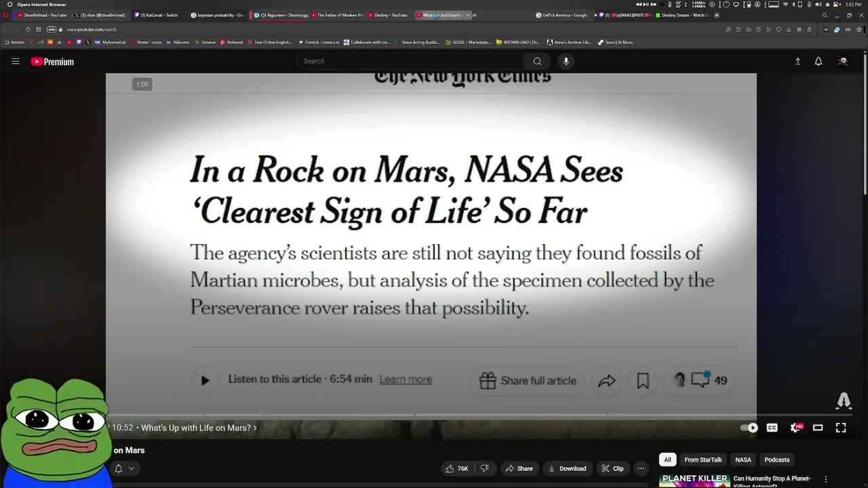Switch to Destiny Stream Watch tab
Image resolution: width=868 pixels, height=488 pixels.
(682, 15)
